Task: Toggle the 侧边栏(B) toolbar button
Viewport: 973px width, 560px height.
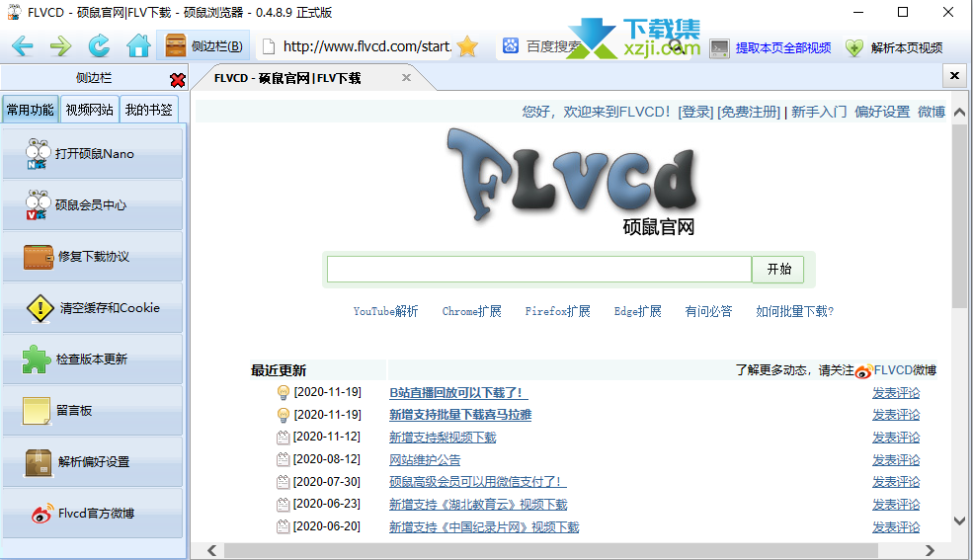Action: (203, 46)
